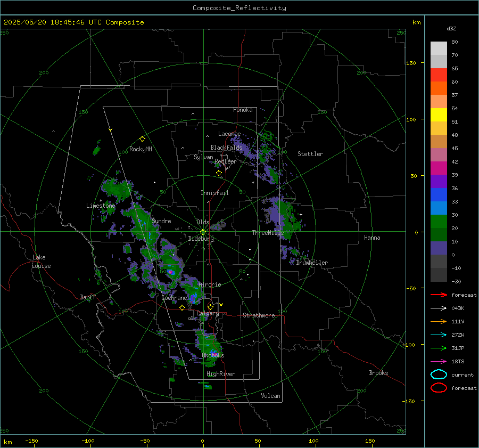Click the Sundre town label
The image size is (479, 448).
tap(161, 221)
